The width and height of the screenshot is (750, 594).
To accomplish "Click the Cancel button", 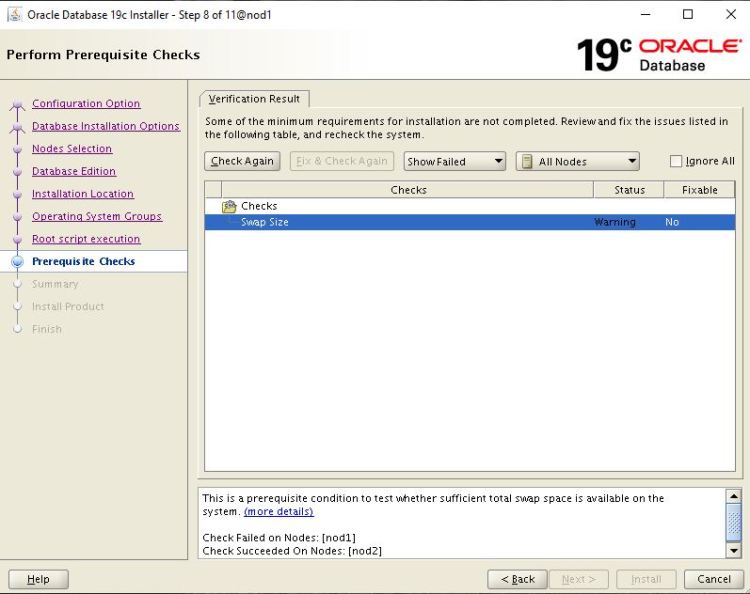I will coord(713,579).
